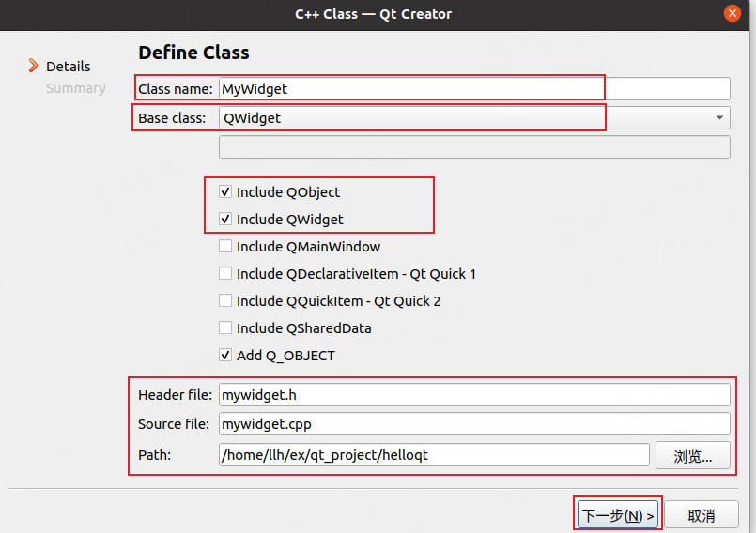
Task: Click the Details step arrow icon
Action: [x=33, y=66]
